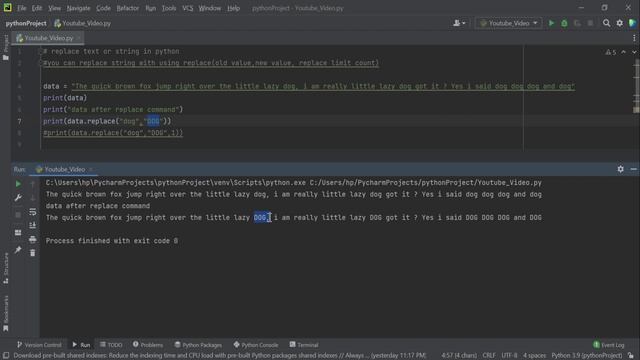Pin the Run tab with the pin icon
This screenshot has height=360, width=640.
18,249
